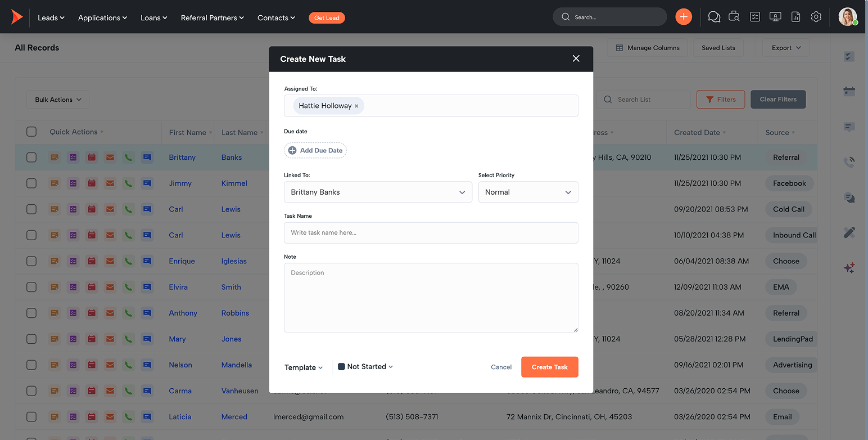Open the Vanheusen last name link

[240, 390]
